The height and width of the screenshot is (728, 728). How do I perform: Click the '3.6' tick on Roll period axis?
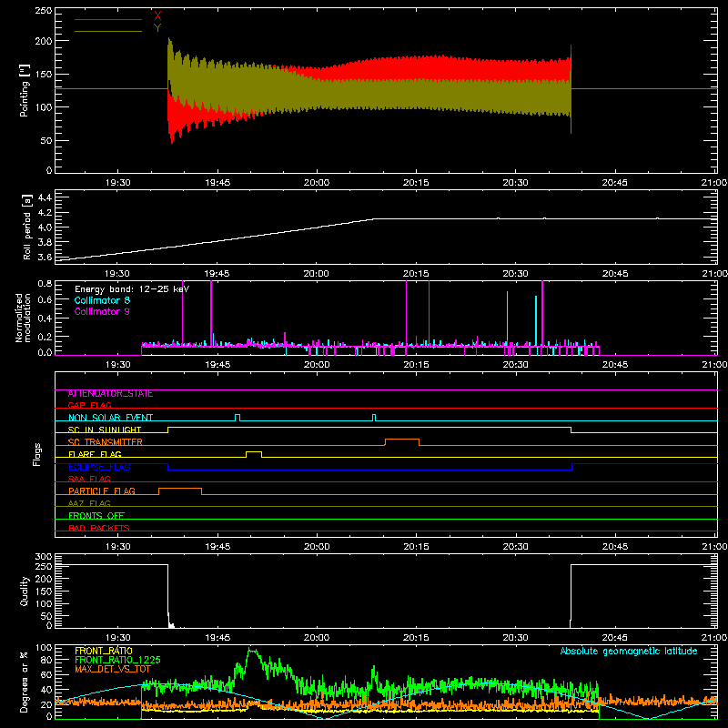45,257
